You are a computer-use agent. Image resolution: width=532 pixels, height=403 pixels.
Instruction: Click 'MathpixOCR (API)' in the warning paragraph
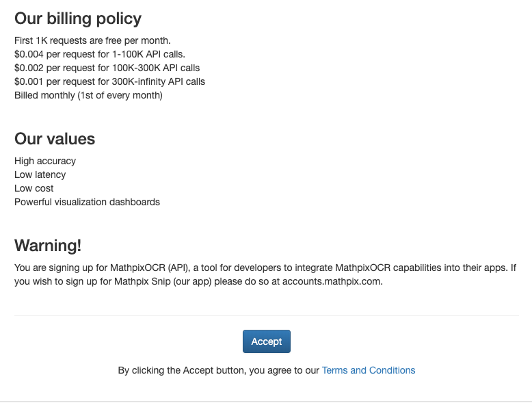(x=150, y=268)
